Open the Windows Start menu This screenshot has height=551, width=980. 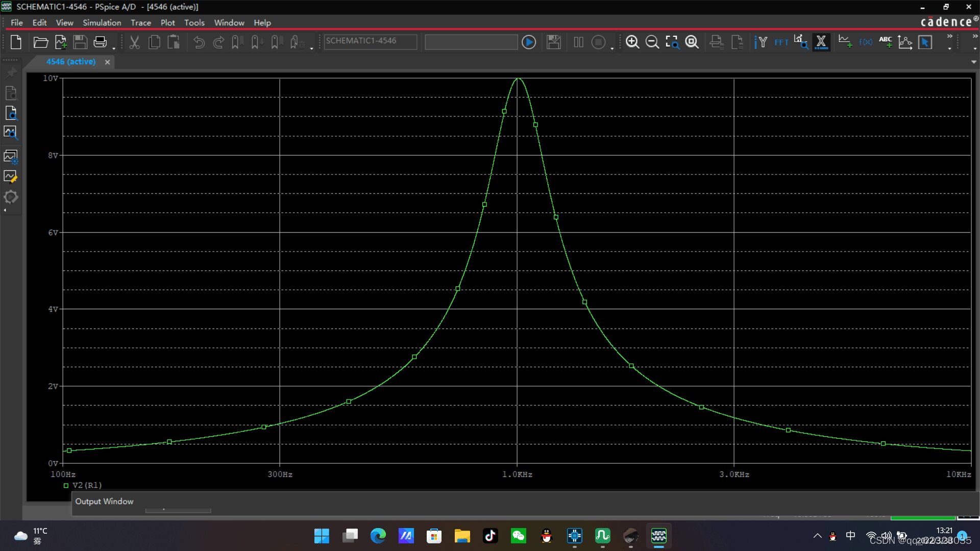click(322, 536)
